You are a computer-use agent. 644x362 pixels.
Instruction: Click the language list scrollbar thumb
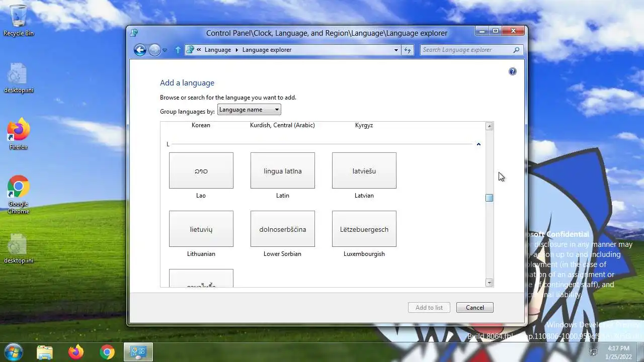pyautogui.click(x=490, y=198)
